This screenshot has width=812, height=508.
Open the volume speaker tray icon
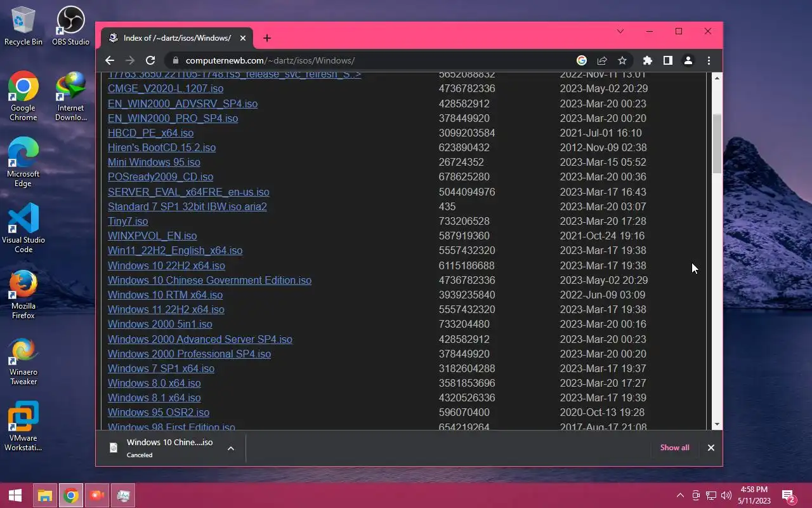[x=726, y=495]
